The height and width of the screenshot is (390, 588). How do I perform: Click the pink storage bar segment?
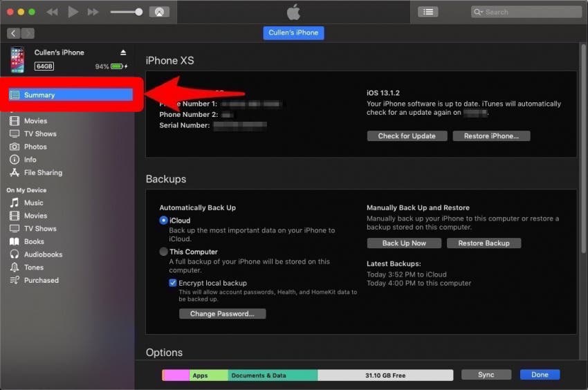(176, 375)
